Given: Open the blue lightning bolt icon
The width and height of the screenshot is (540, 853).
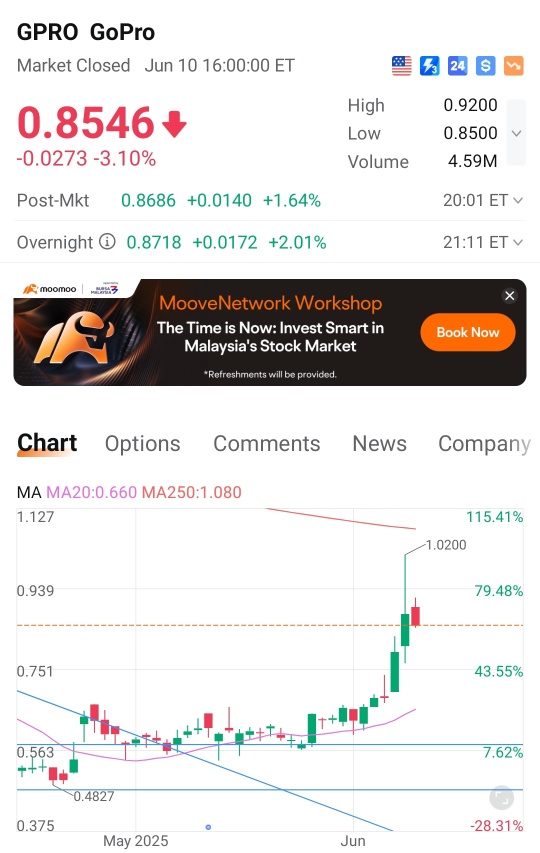Looking at the screenshot, I should tap(430, 66).
